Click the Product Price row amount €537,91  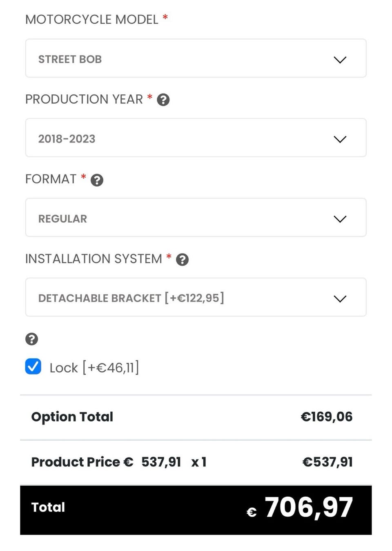click(x=327, y=462)
